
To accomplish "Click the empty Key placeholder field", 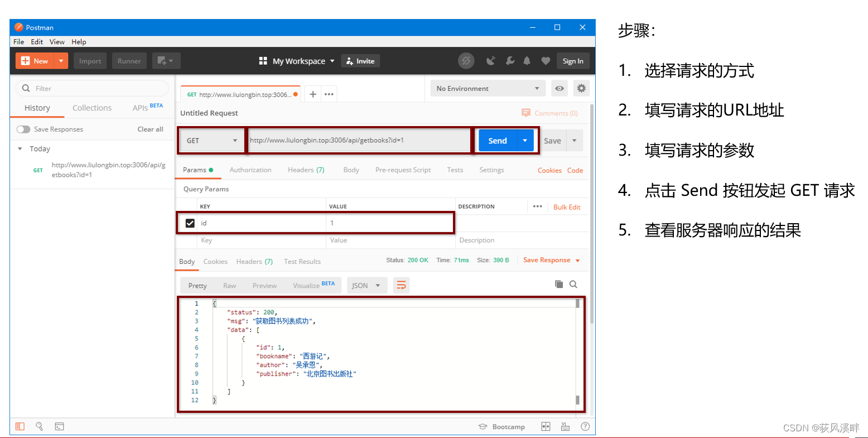I will 261,240.
